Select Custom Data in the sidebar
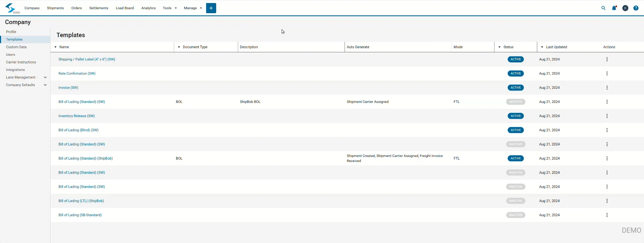 click(16, 47)
